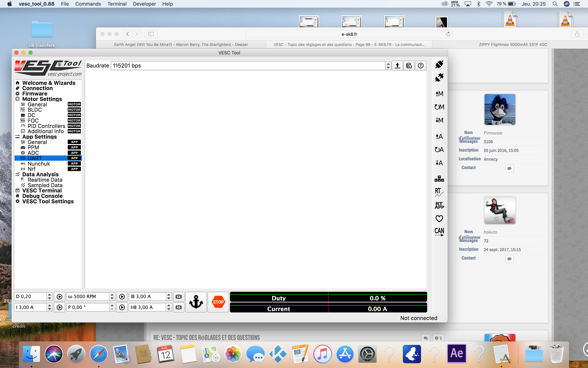The height and width of the screenshot is (368, 588).
Task: Select FOC motor settings
Action: coord(33,121)
